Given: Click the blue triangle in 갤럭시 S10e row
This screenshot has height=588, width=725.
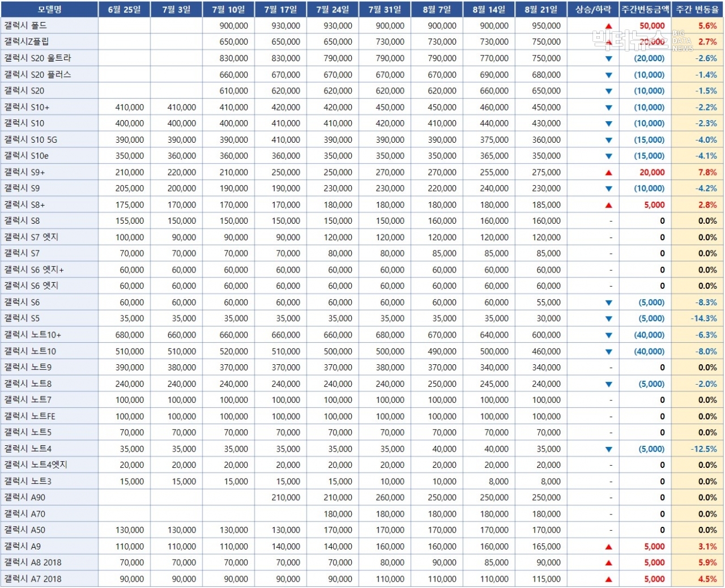Looking at the screenshot, I should click(x=609, y=156).
